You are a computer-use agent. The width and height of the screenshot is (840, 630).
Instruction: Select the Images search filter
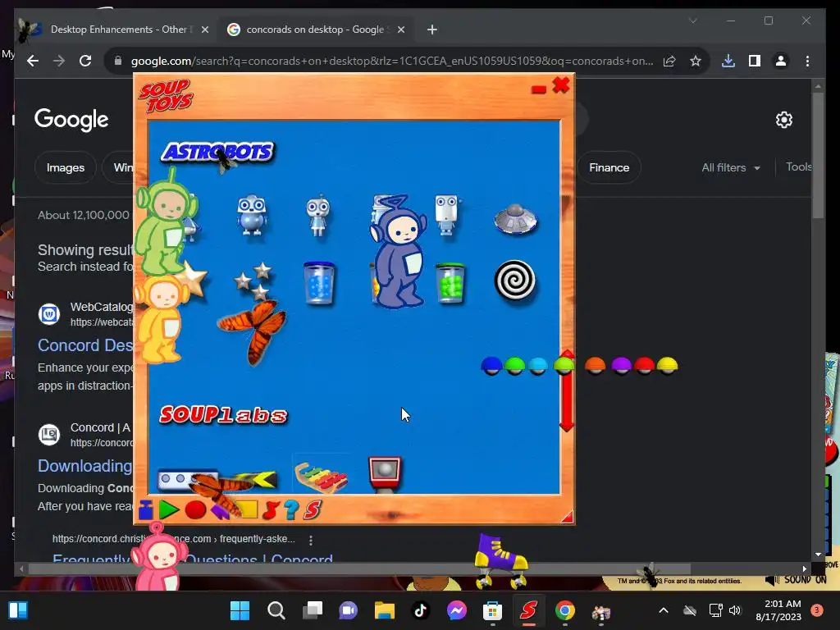pos(66,167)
